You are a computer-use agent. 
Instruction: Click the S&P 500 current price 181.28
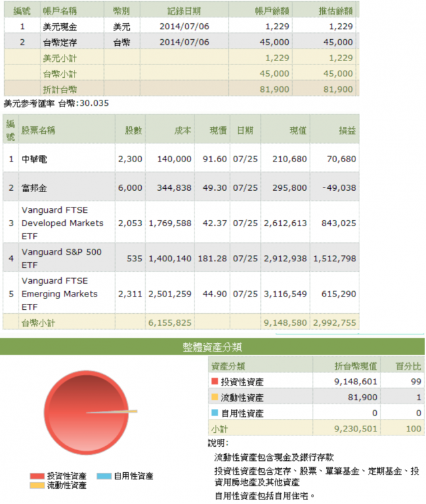coord(212,259)
